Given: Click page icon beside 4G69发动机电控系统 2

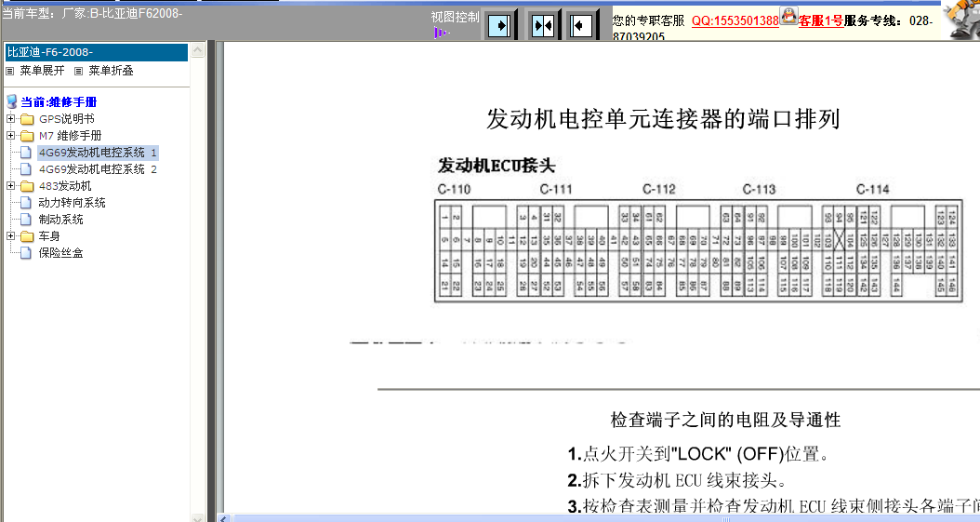Looking at the screenshot, I should pos(26,169).
